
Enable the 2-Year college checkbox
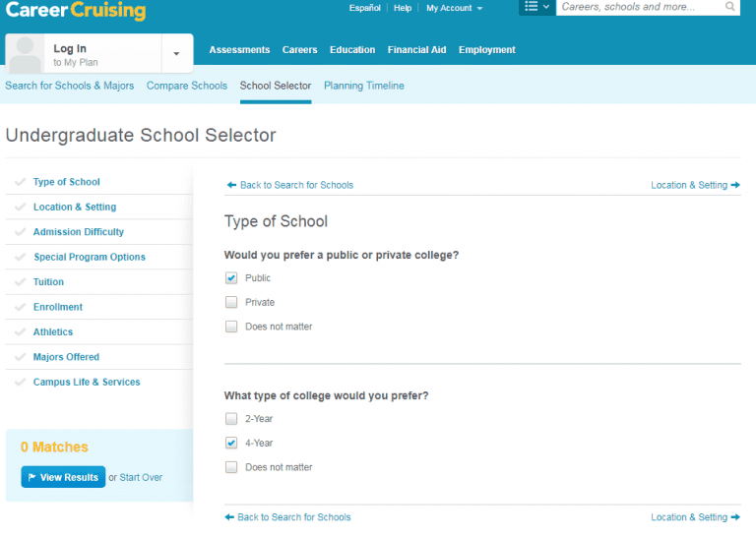[x=231, y=419]
